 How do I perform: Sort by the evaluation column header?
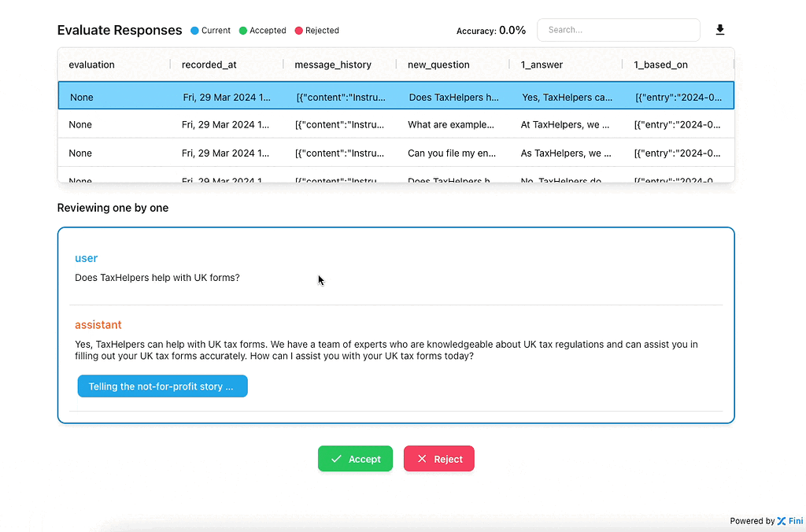pyautogui.click(x=91, y=65)
